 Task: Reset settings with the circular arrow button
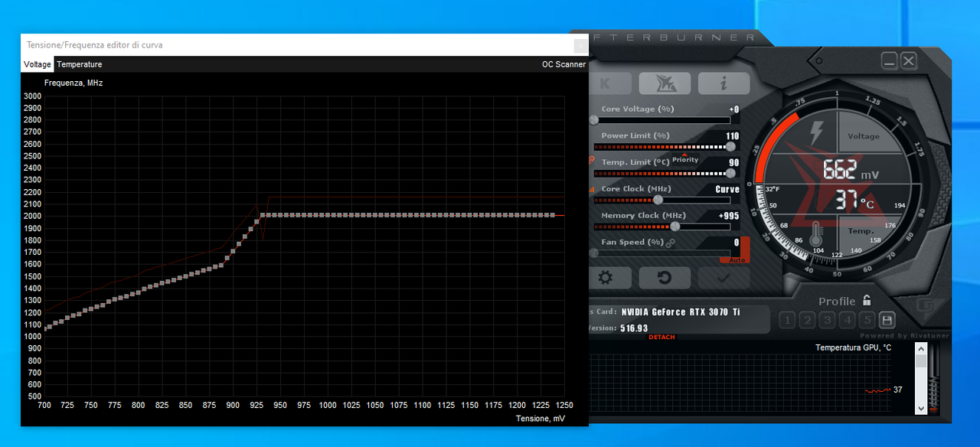tap(664, 277)
